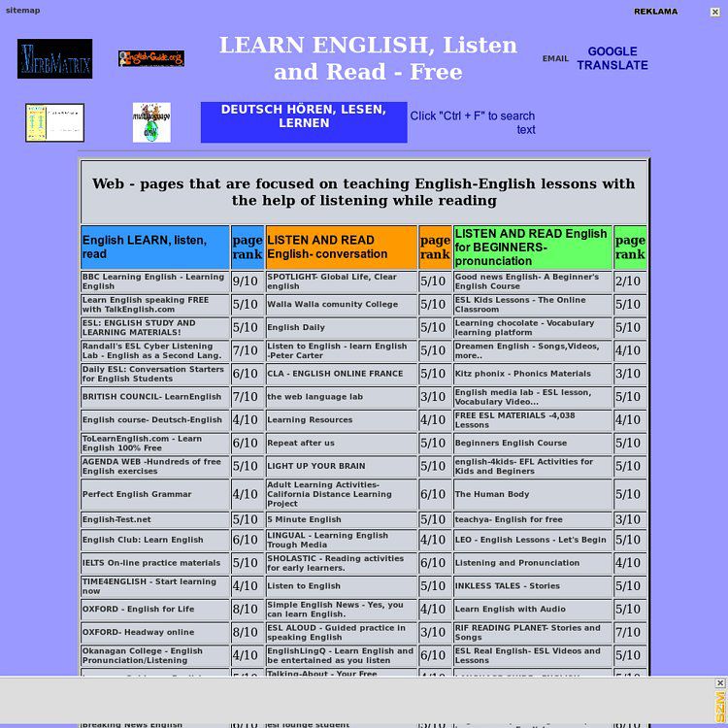Image resolution: width=728 pixels, height=728 pixels.
Task: Click the English-Guide.org banner logo
Action: 151,58
